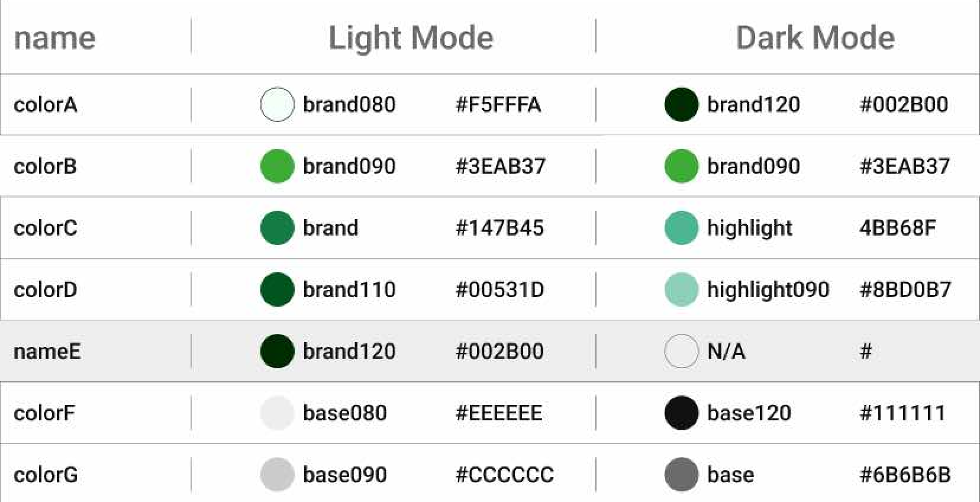Click the brand090 green swatch under Light Mode
The width and height of the screenshot is (980, 502).
click(277, 166)
